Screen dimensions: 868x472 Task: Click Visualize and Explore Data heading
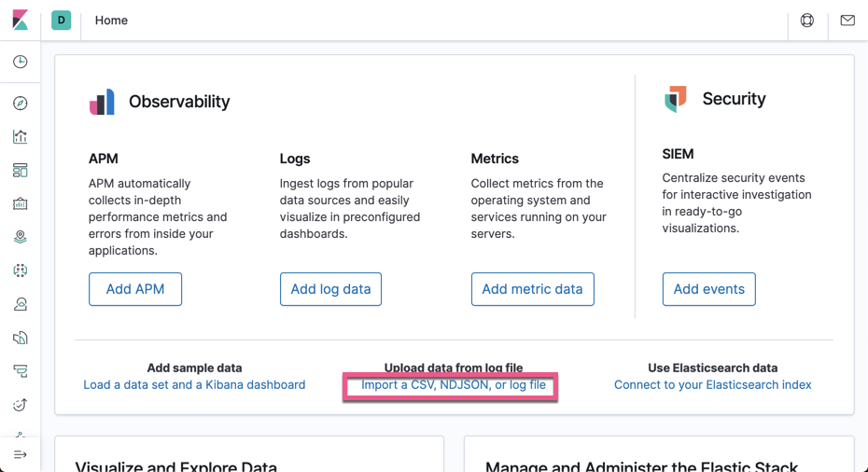coord(176,466)
